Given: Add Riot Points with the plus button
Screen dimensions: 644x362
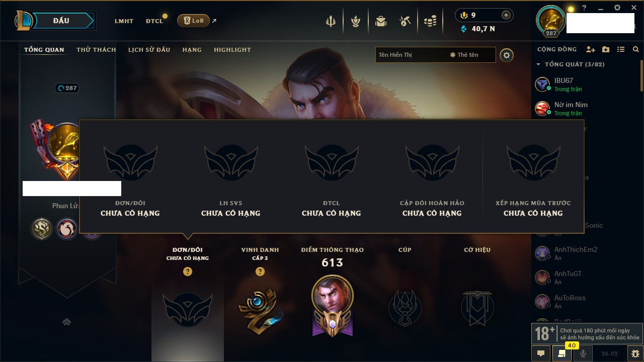Looking at the screenshot, I should pyautogui.click(x=506, y=15).
